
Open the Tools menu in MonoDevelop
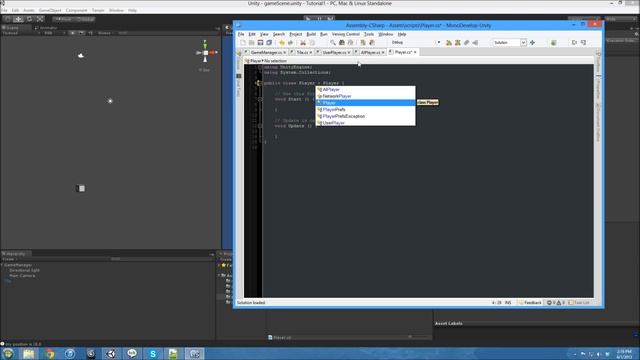[x=369, y=34]
